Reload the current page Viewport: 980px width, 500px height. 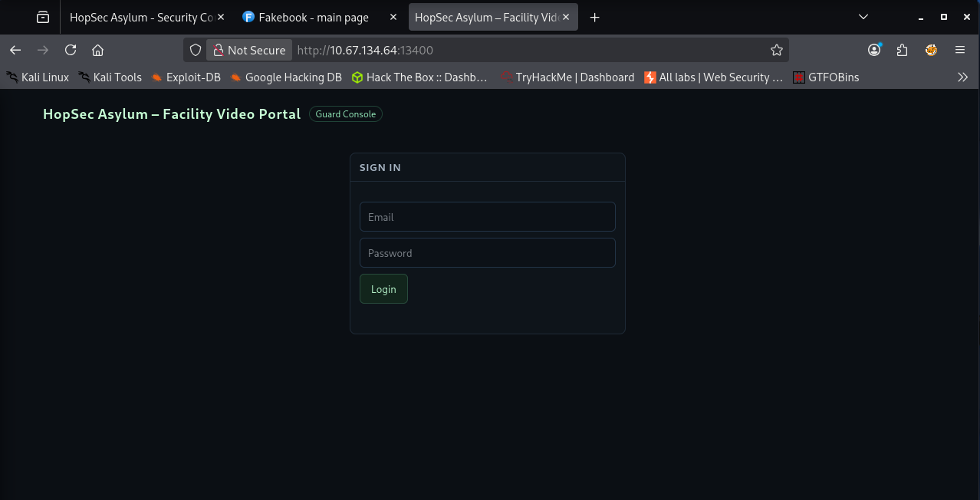pos(70,50)
